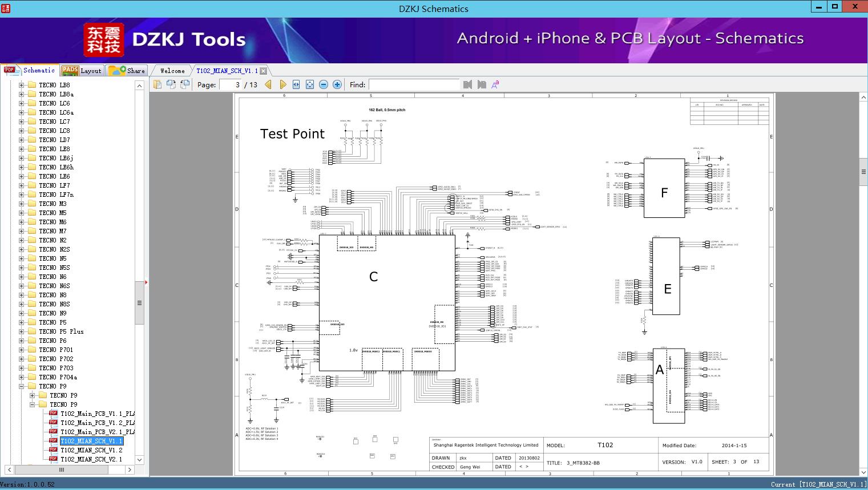Image resolution: width=868 pixels, height=490 pixels.
Task: Click the tree panel scroll down arrow
Action: point(139,459)
